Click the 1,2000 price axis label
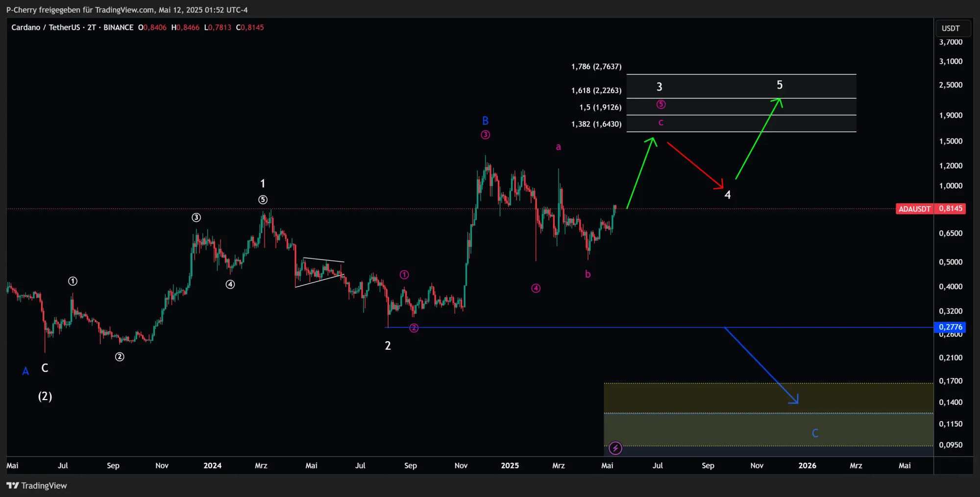Viewport: 980px width, 497px height. click(951, 166)
